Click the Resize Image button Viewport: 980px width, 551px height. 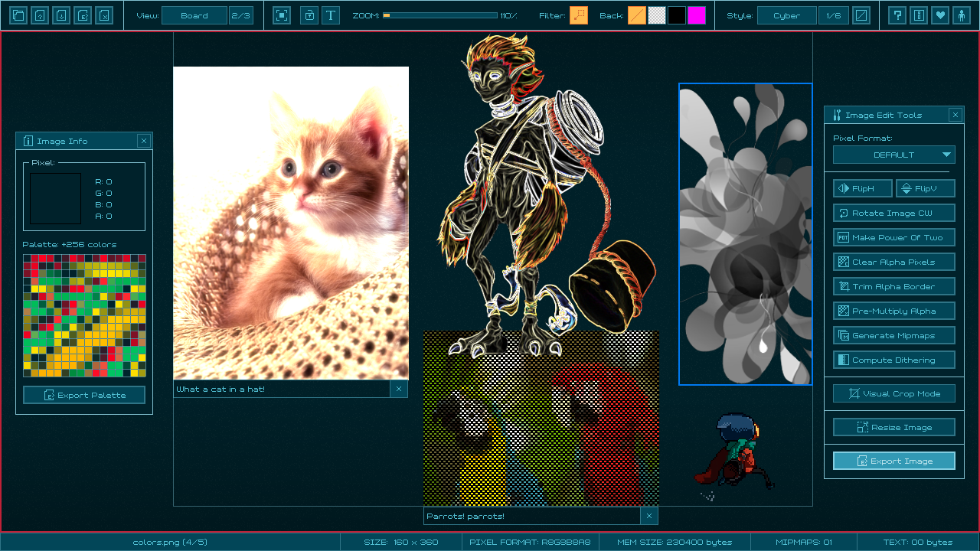894,427
